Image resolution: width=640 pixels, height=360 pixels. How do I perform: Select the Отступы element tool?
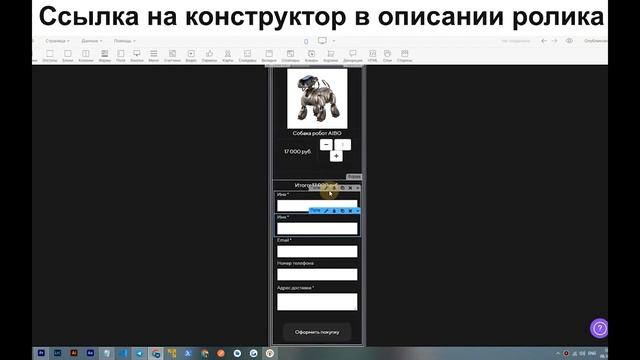click(x=50, y=56)
